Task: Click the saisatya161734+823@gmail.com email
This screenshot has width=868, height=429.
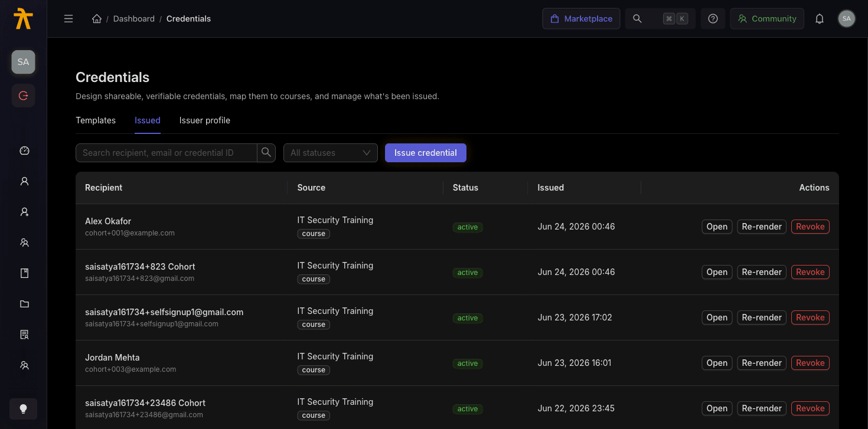Action: pyautogui.click(x=139, y=279)
